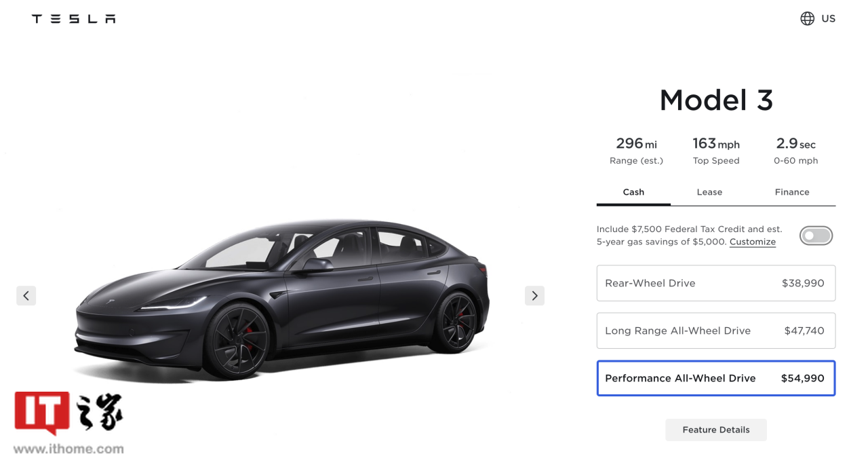Click the US region label
868x467 pixels.
pos(829,19)
